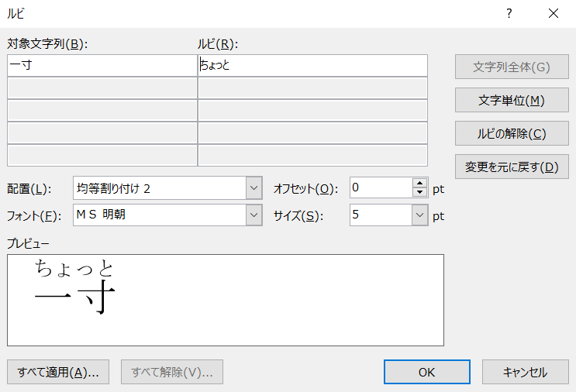
Task: Click the 変更を元に戻す(D) button
Action: click(512, 167)
